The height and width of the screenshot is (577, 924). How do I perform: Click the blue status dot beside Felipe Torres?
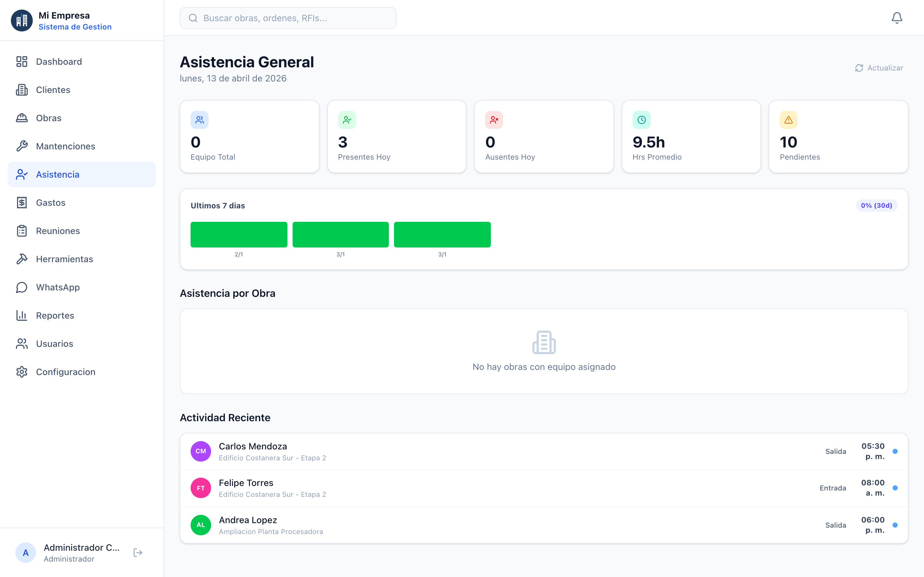click(x=895, y=487)
